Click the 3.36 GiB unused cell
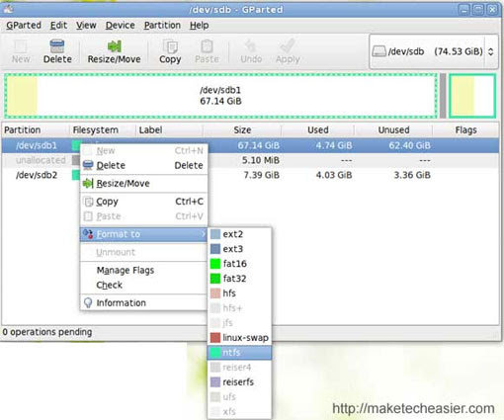 [412, 175]
